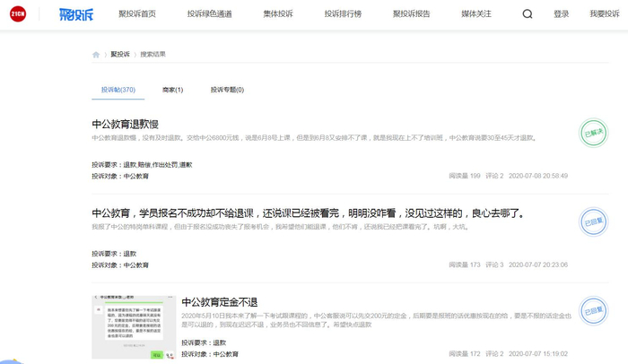The image size is (628, 364).
Task: Click the 登录 link
Action: pos(561,14)
